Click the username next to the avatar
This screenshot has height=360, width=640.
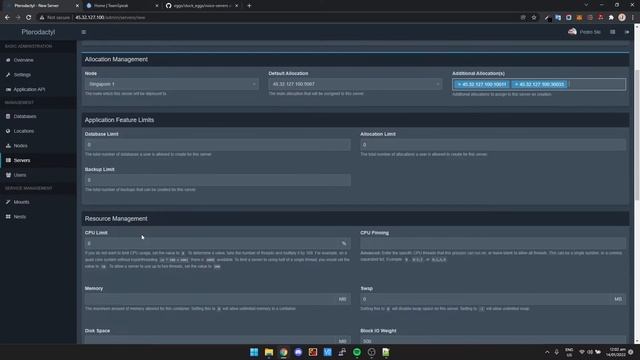[x=590, y=32]
